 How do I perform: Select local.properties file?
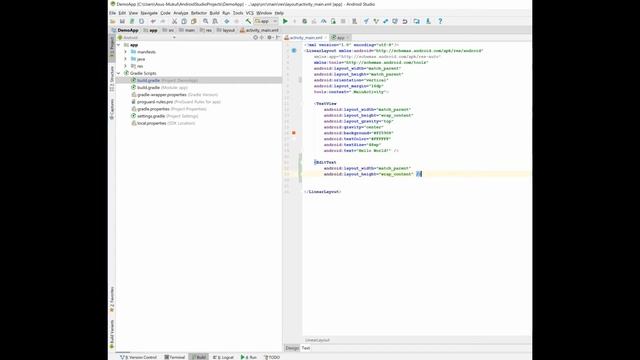[x=162, y=123]
